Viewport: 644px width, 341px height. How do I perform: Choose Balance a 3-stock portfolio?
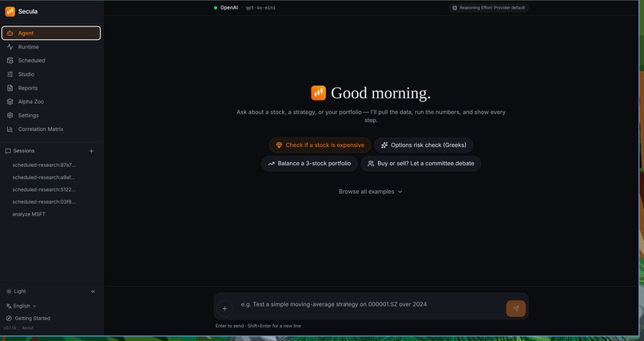(x=309, y=164)
